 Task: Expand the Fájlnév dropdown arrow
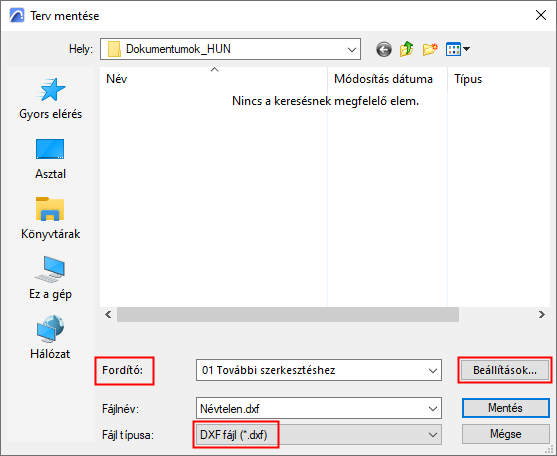point(433,409)
